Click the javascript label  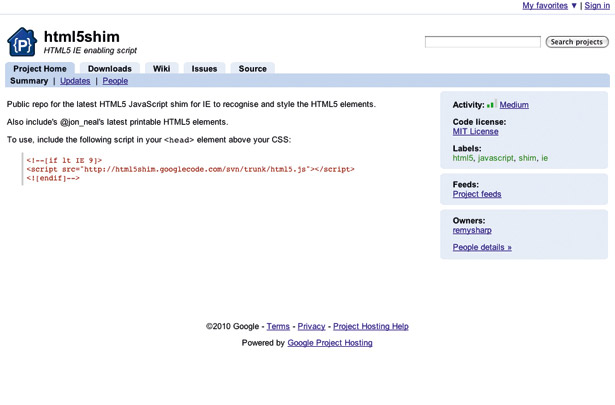[495, 158]
